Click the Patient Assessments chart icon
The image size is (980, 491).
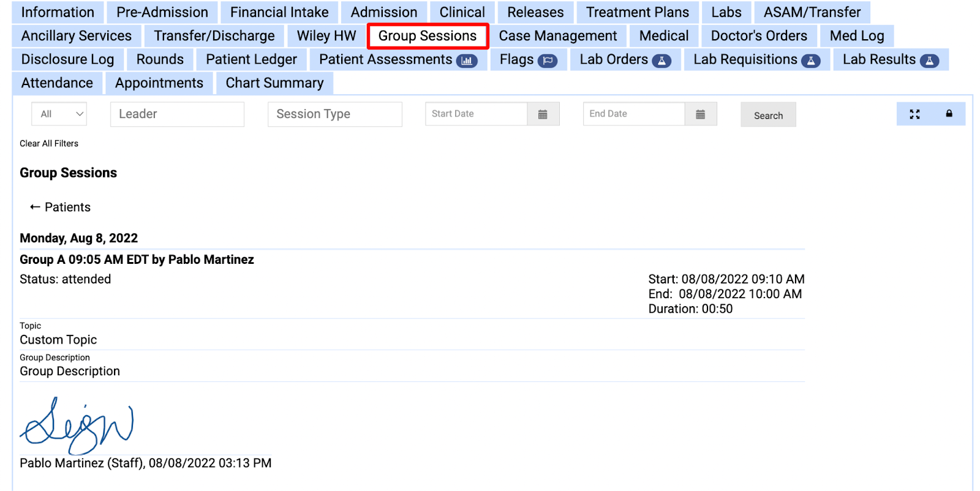467,61
